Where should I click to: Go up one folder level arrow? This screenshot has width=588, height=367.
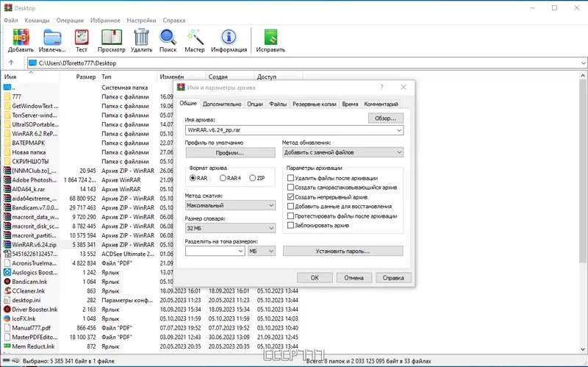pos(11,63)
